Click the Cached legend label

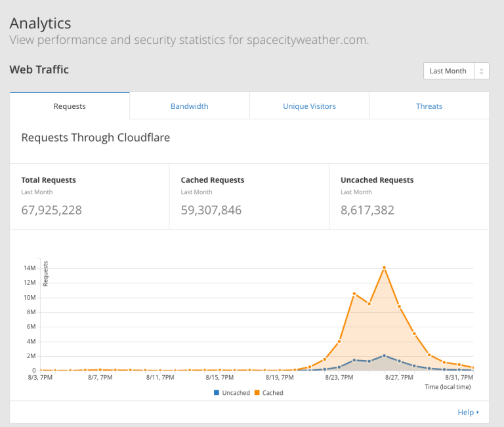[x=272, y=393]
